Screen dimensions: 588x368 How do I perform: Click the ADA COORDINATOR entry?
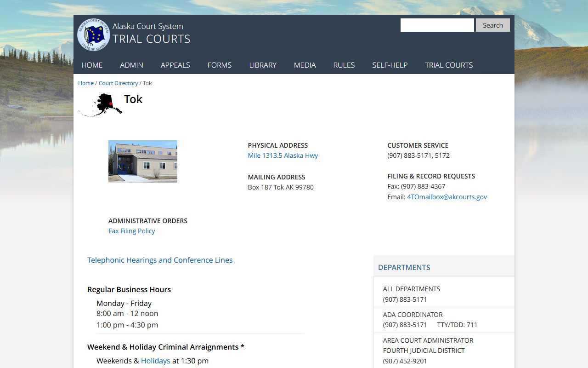click(x=413, y=315)
